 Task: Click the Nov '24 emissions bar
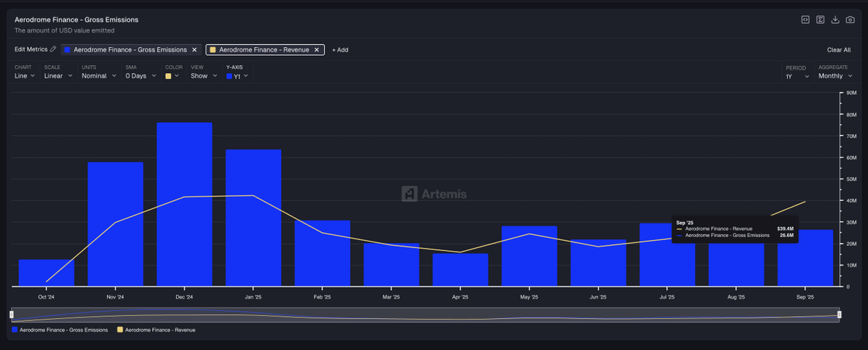click(x=115, y=224)
